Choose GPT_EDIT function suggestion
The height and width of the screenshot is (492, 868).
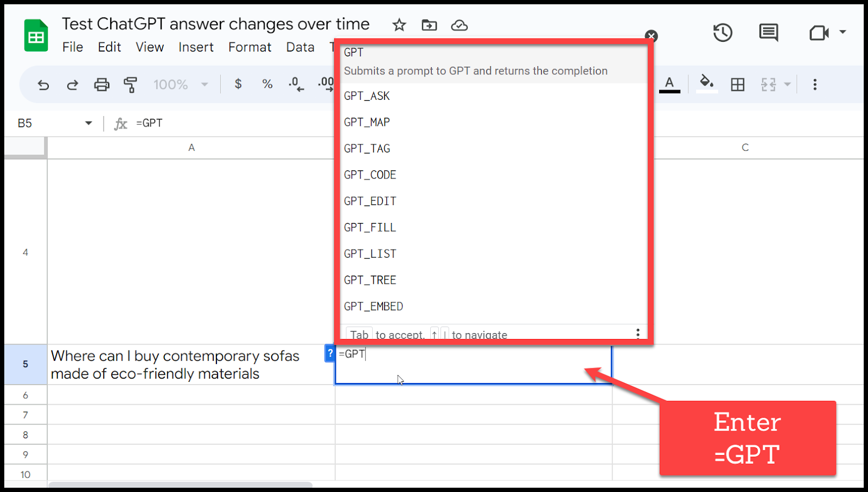click(370, 201)
